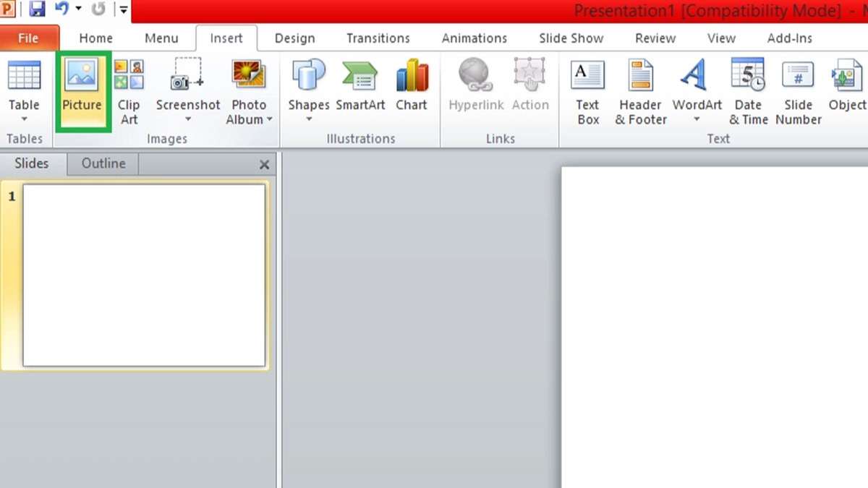This screenshot has width=868, height=488.
Task: Click the Redo button in Quick Access Toolbar
Action: click(98, 10)
